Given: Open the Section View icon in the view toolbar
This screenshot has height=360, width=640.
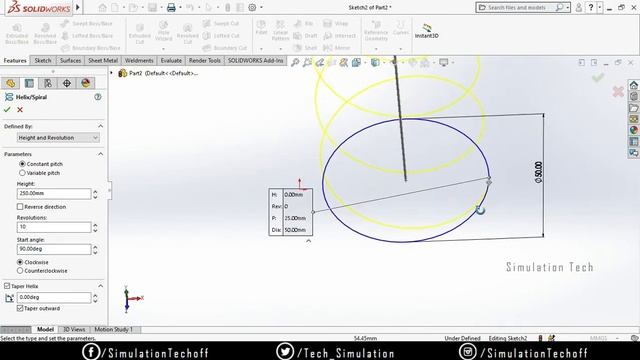Looking at the screenshot, I should coord(331,62).
